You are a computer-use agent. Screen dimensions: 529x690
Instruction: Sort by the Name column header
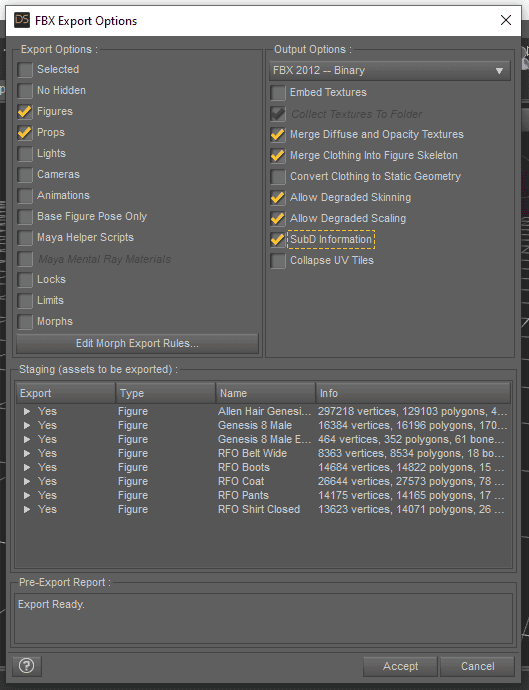tap(266, 393)
